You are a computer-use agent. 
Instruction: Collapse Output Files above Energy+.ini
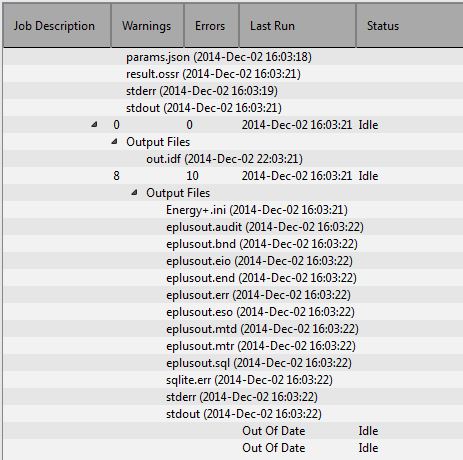point(134,193)
